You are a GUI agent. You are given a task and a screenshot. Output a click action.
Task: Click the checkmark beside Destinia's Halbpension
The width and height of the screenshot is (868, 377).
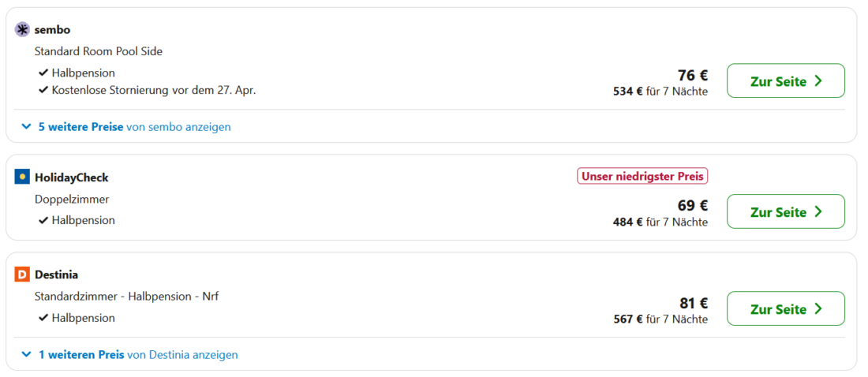pyautogui.click(x=43, y=318)
